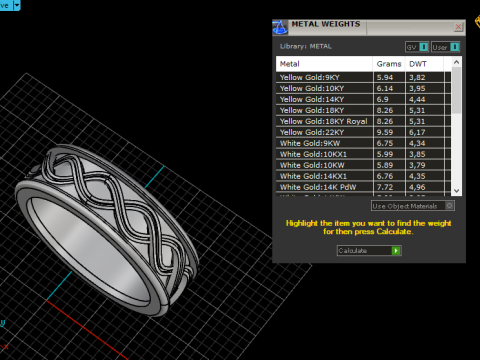Open the viewport dropdown arrow top-left

(x=17, y=5)
